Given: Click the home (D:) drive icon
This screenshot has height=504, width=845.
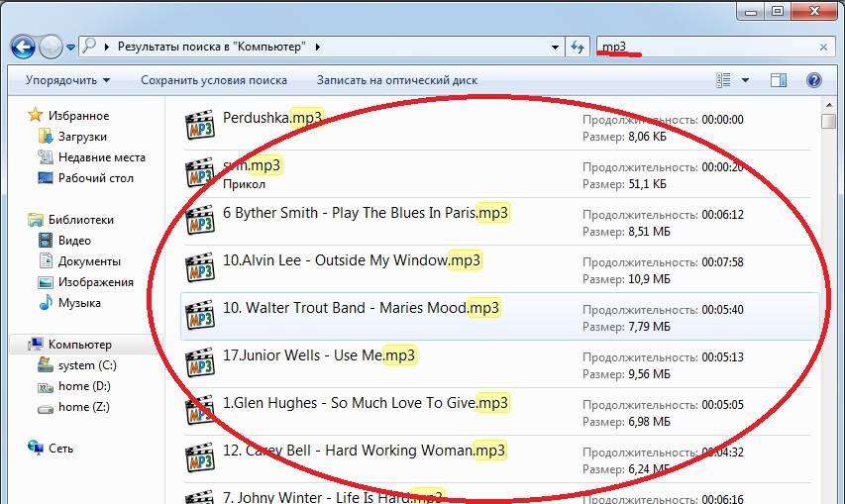Looking at the screenshot, I should coord(46,386).
